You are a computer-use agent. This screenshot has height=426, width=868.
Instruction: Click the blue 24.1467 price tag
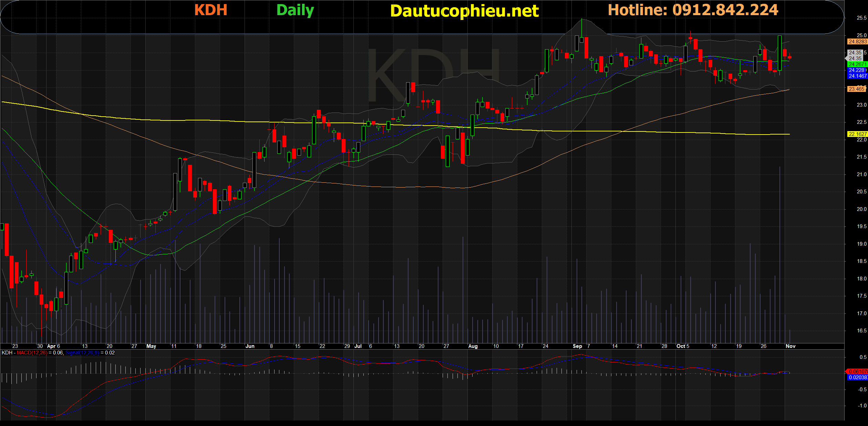point(857,76)
